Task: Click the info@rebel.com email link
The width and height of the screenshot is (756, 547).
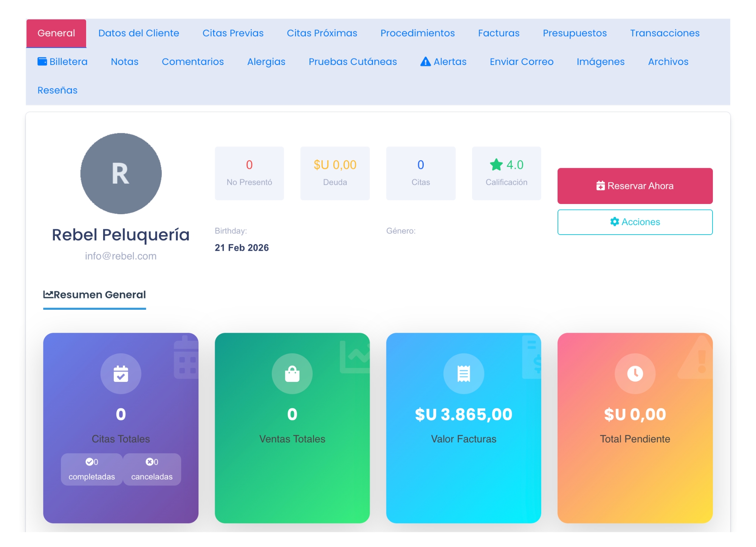Action: 121,256
